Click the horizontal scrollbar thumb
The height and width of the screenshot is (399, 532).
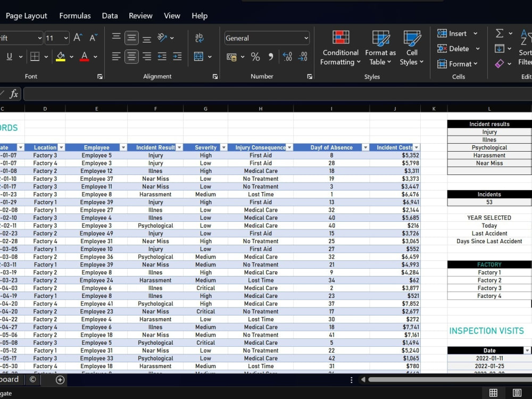tap(450, 380)
